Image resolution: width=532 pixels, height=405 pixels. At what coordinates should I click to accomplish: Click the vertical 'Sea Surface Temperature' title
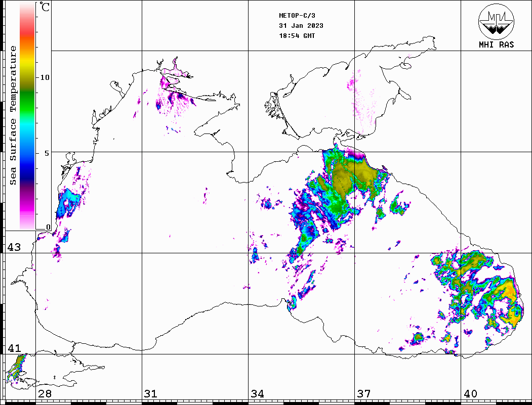(13, 115)
